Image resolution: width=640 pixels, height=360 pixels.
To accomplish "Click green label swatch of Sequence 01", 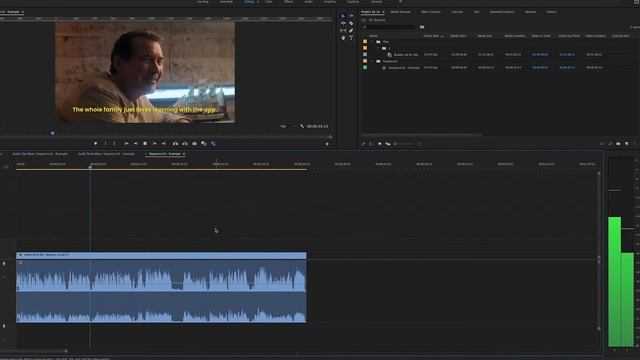I will (x=365, y=67).
